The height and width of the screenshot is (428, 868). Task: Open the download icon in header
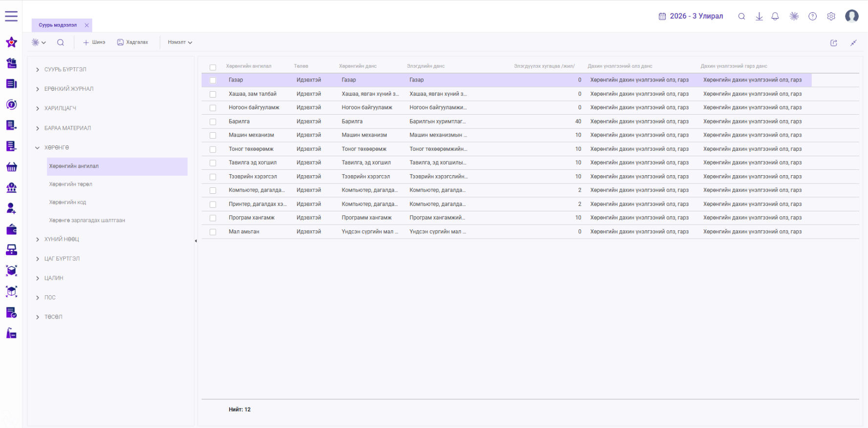point(759,16)
